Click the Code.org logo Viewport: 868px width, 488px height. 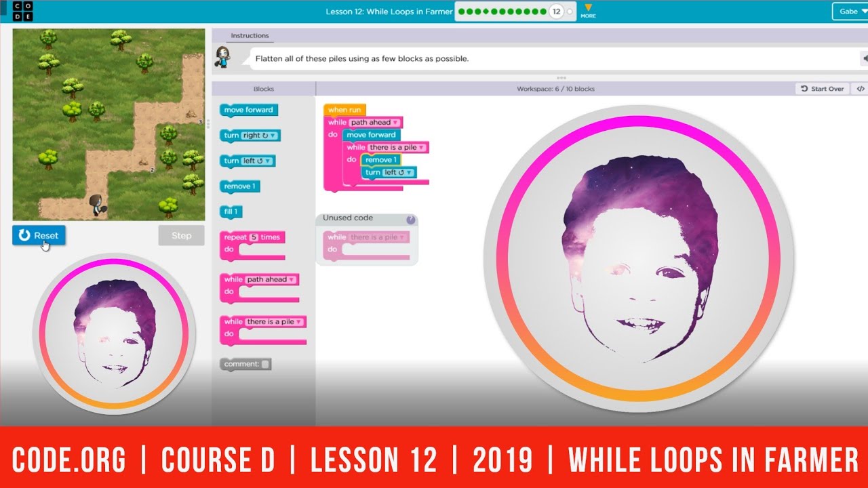pyautogui.click(x=22, y=11)
